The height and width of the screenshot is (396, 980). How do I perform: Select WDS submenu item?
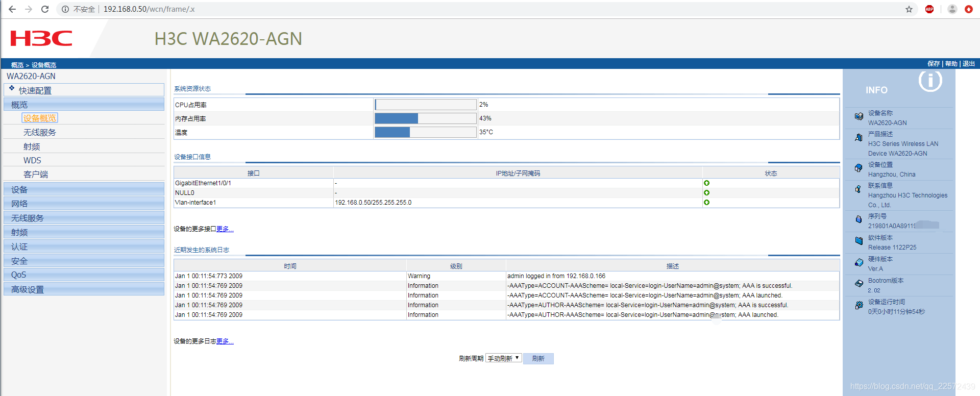tap(32, 160)
